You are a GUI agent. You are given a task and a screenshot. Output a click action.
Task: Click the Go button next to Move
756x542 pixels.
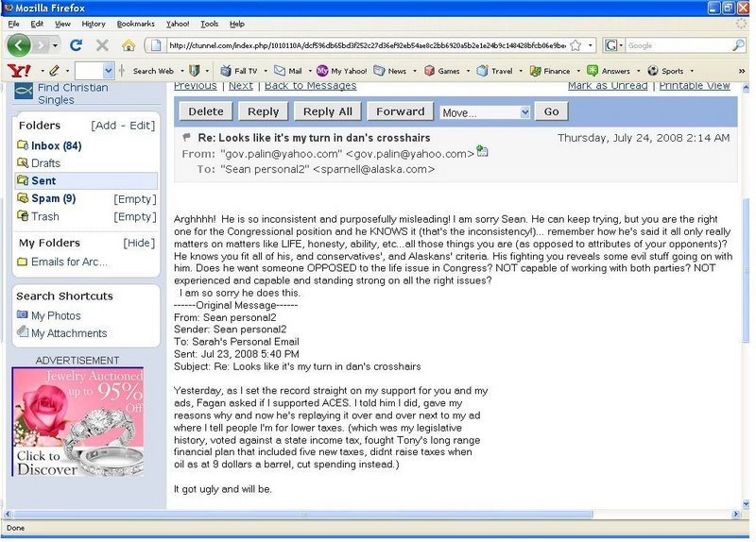click(x=551, y=111)
